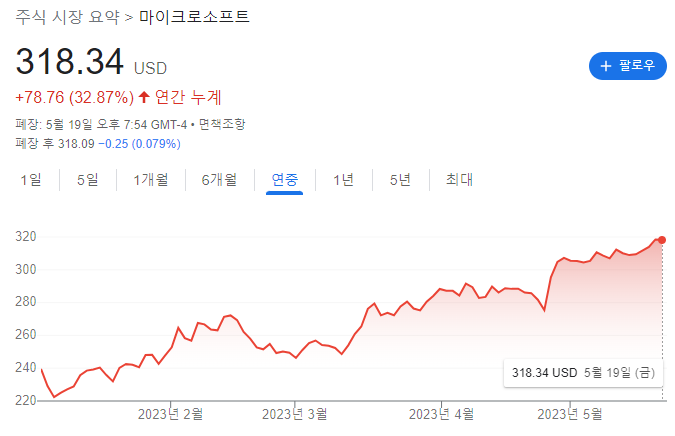Click the 2023년 4월 axis label
The image size is (675, 436).
point(442,414)
